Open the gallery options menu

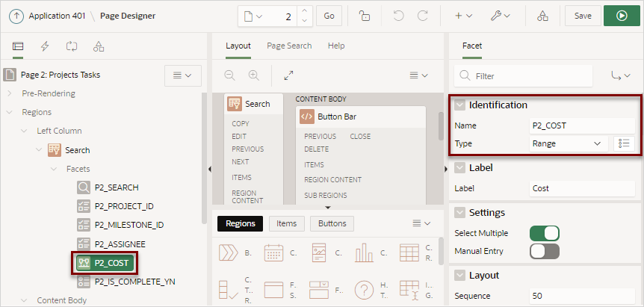[421, 223]
